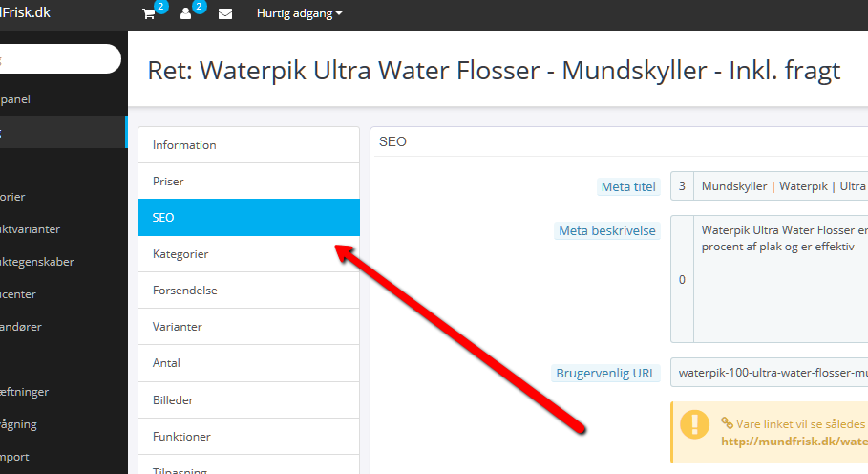This screenshot has width=868, height=474.
Task: Switch to the Priser tab
Action: click(x=248, y=181)
